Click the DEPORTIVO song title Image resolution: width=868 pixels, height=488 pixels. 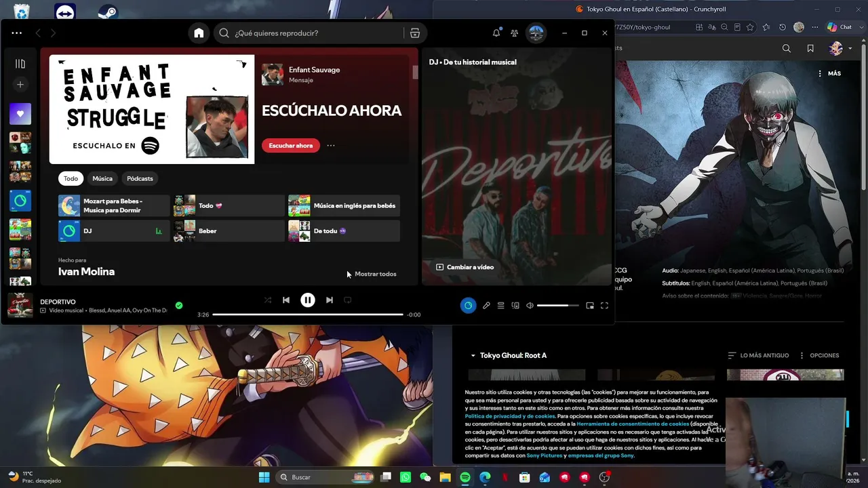pos(58,302)
